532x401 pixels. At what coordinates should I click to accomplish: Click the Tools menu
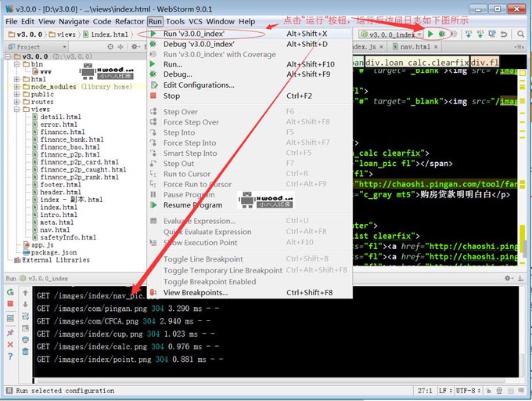click(175, 21)
